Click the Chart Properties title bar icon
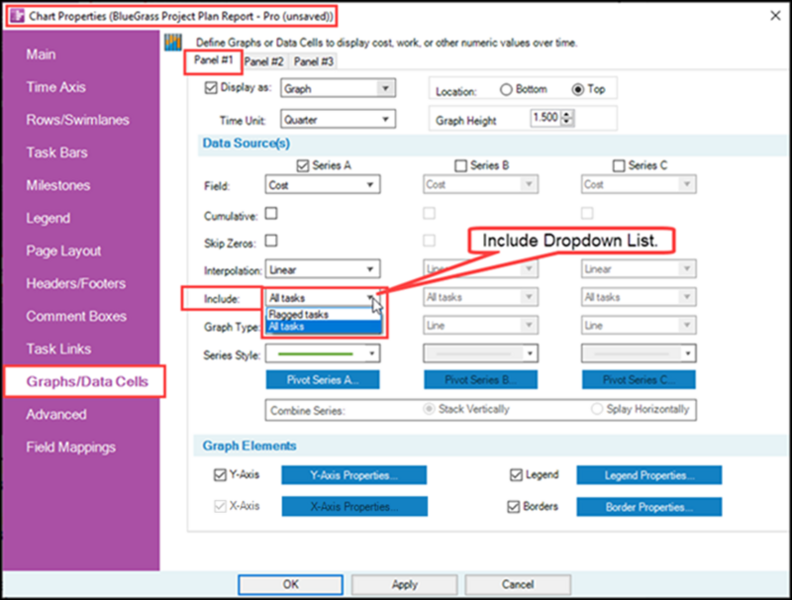The width and height of the screenshot is (792, 600). tap(18, 16)
